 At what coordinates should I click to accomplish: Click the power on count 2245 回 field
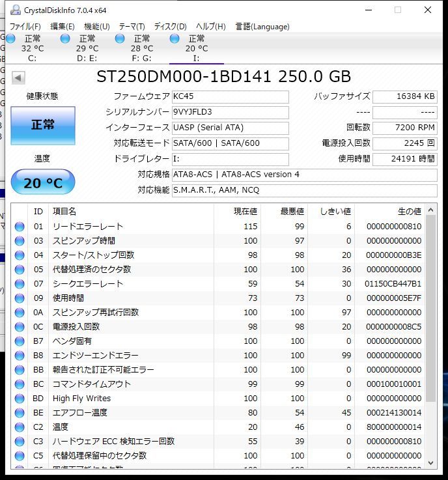(x=405, y=143)
